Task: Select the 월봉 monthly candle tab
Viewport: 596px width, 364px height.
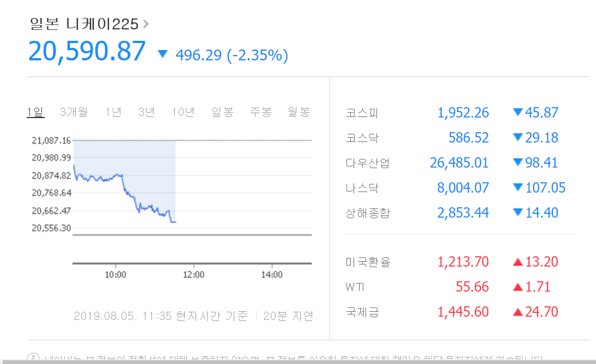Action: point(299,112)
